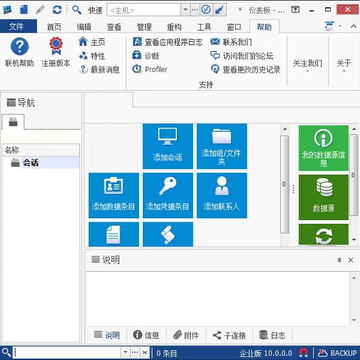Click the status bar search input field

tap(67, 352)
